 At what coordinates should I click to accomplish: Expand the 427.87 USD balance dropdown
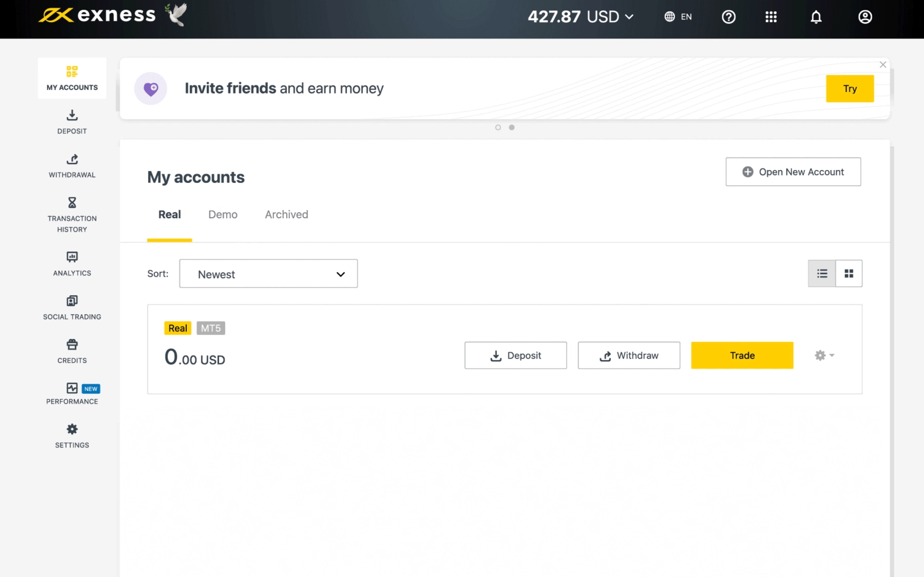click(581, 17)
